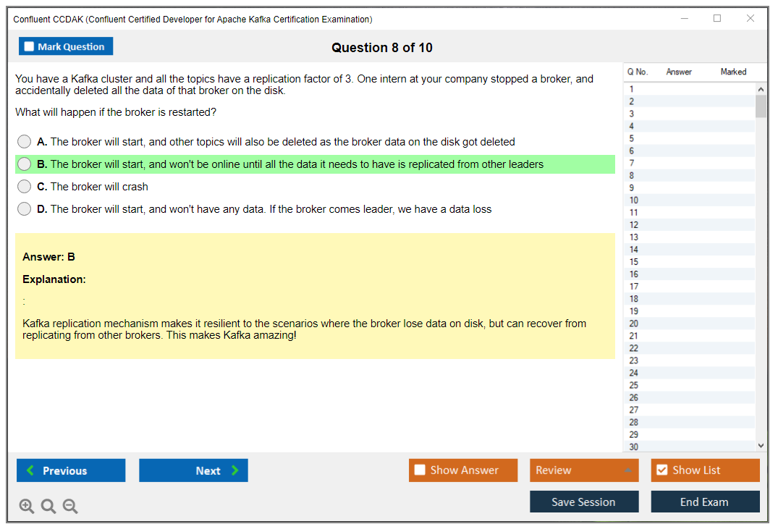Viewport: 778px width, 532px height.
Task: Jump to question 10 in list
Action: pyautogui.click(x=688, y=200)
